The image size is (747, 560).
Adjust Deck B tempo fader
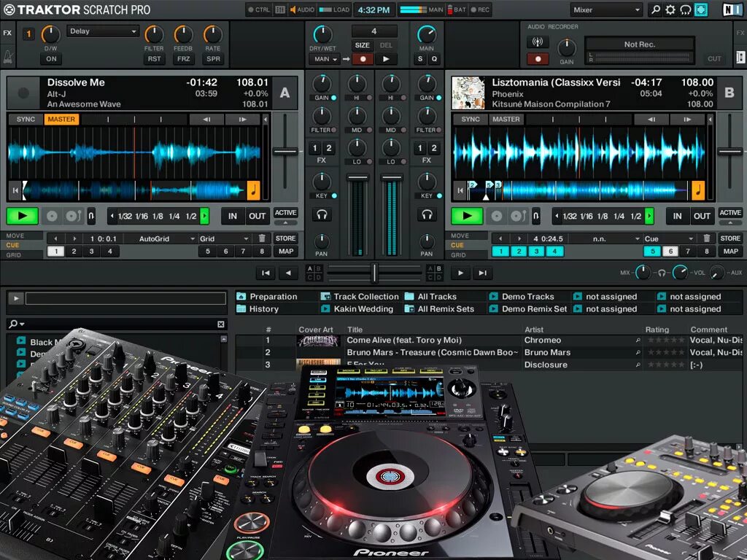[x=729, y=152]
